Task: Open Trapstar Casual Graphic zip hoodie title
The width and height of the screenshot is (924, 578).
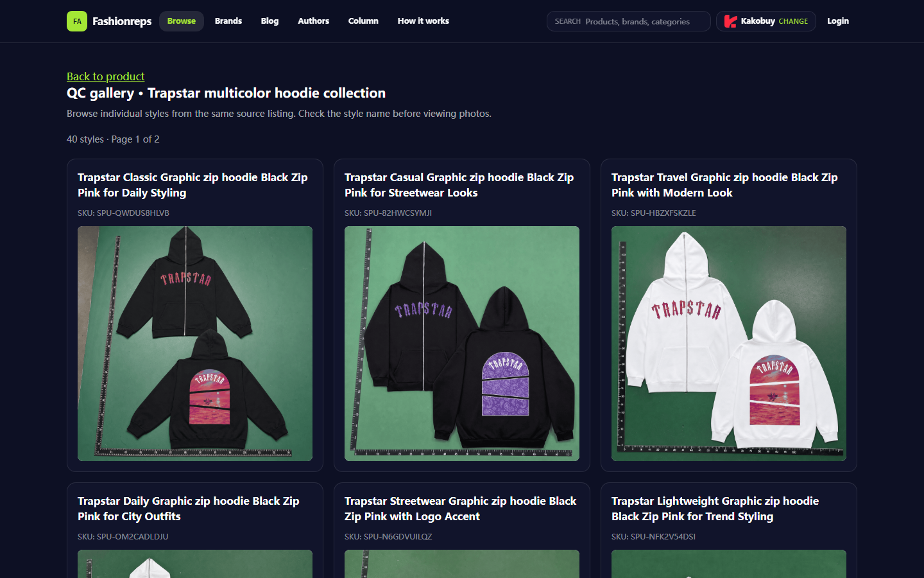Action: pyautogui.click(x=459, y=185)
